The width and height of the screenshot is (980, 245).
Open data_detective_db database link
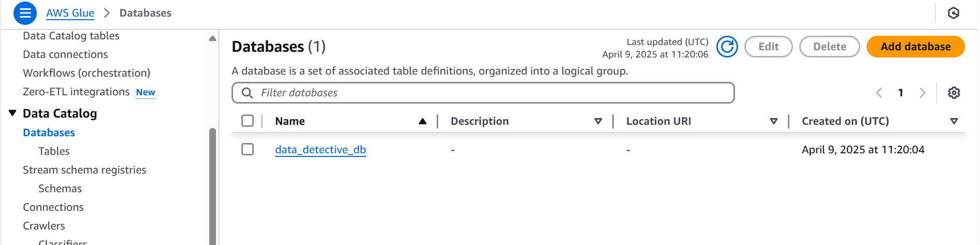click(321, 150)
